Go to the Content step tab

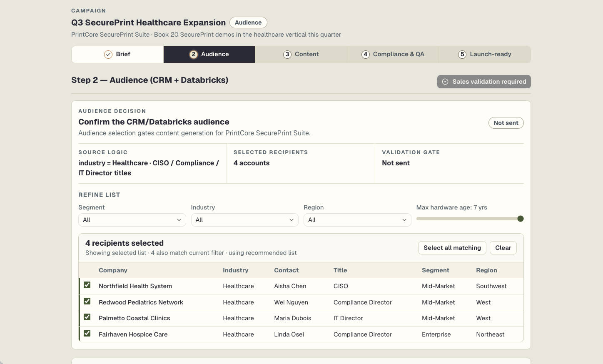(x=301, y=55)
